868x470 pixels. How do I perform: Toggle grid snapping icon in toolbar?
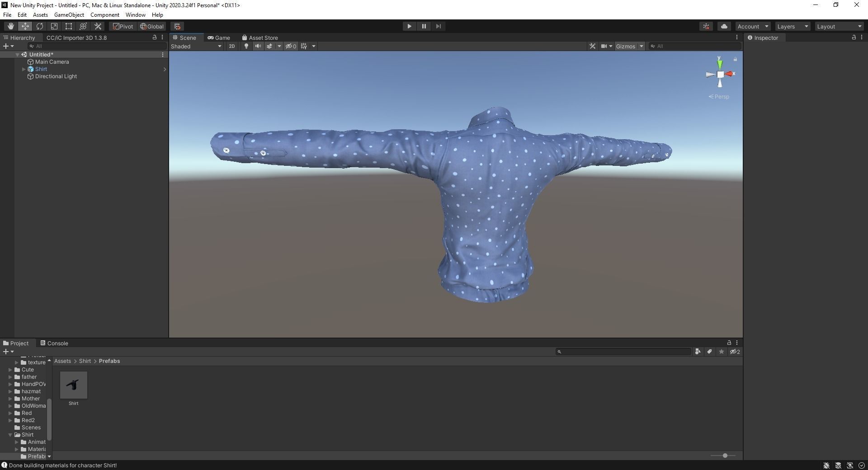(177, 26)
